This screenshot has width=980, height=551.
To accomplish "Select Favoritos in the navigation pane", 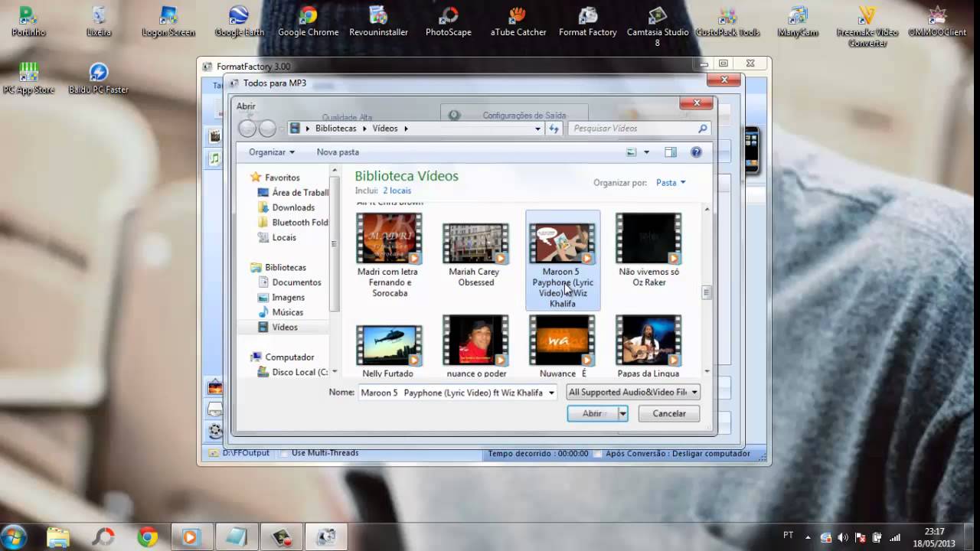I will coord(282,178).
